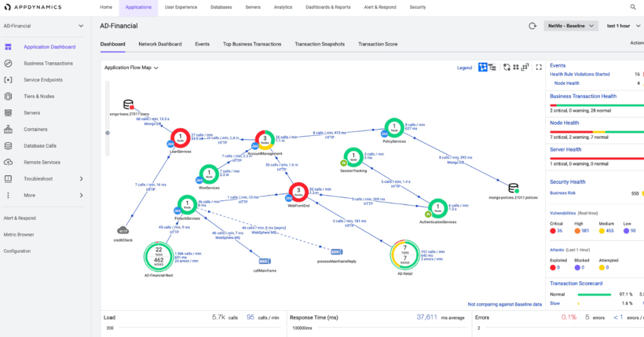Open the AD-Financial-Next application circle

158,257
